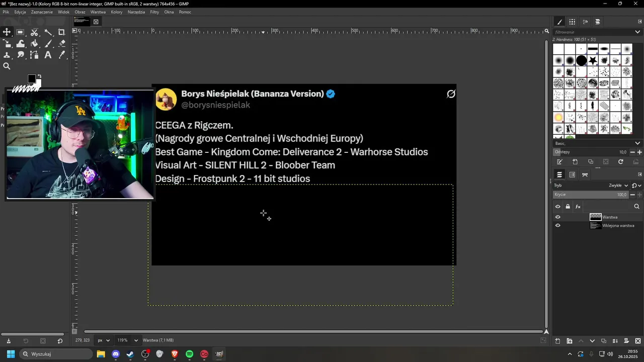Click the Windows Start button
Viewport: 644px width, 362px height.
[11, 354]
